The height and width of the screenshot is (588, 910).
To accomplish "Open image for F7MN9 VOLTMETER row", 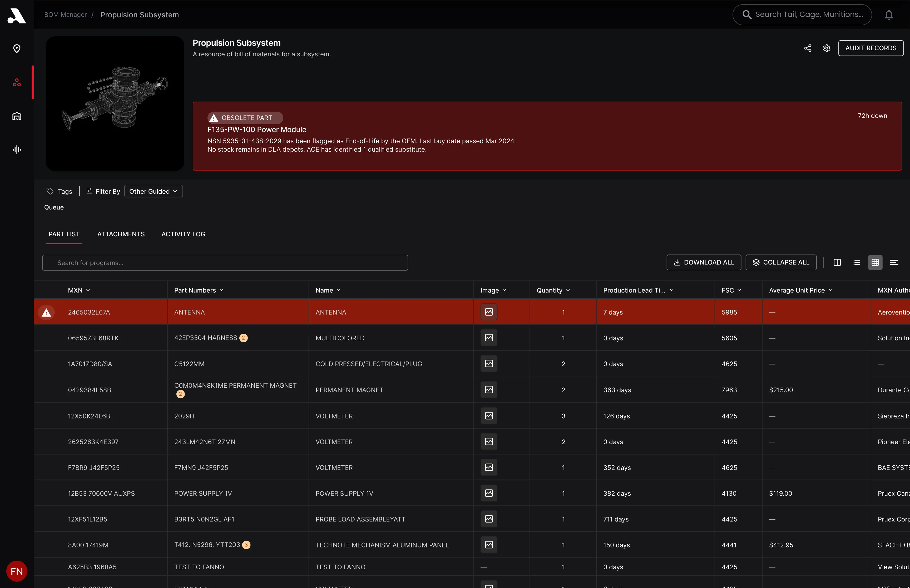I will click(x=489, y=467).
